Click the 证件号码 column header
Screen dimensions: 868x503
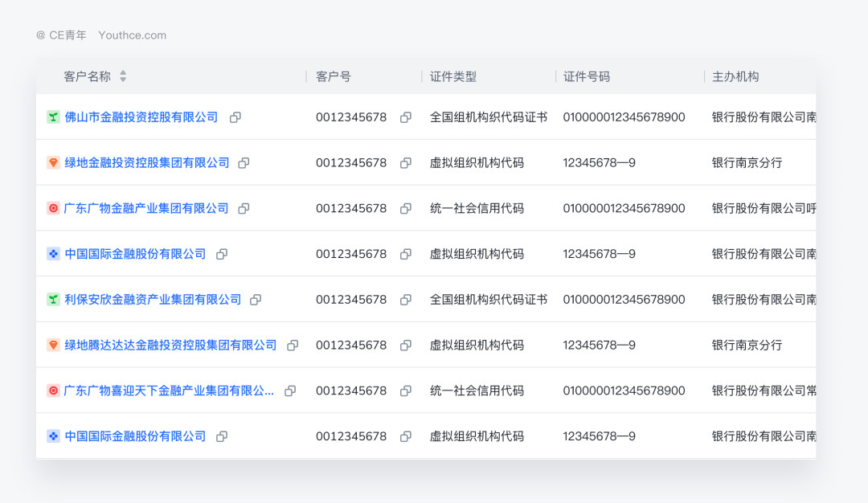coord(586,76)
